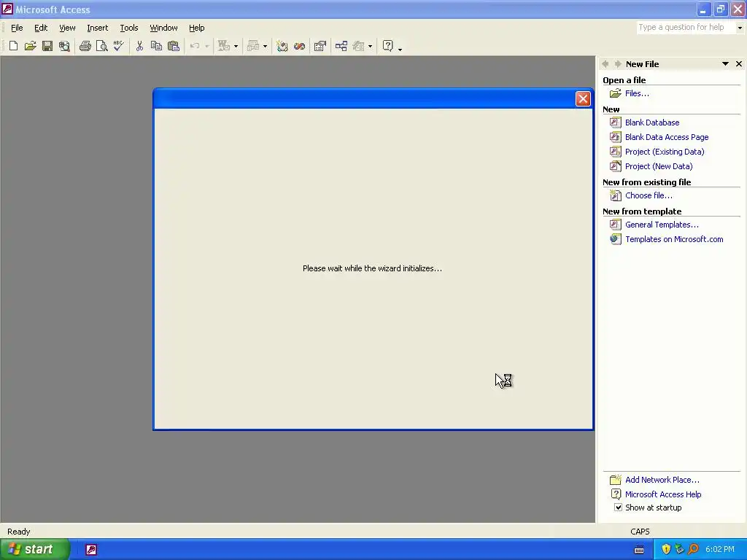Close the New File task pane
The image size is (747, 560).
click(739, 64)
